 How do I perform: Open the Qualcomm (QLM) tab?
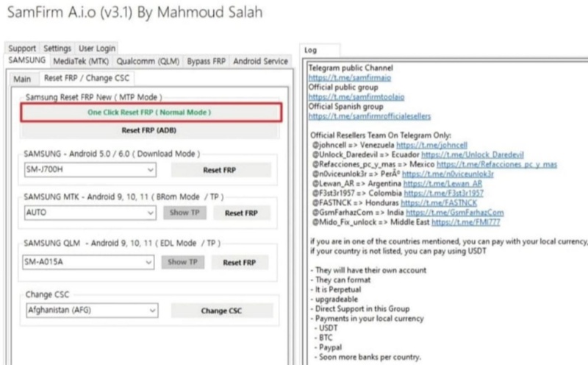click(148, 61)
